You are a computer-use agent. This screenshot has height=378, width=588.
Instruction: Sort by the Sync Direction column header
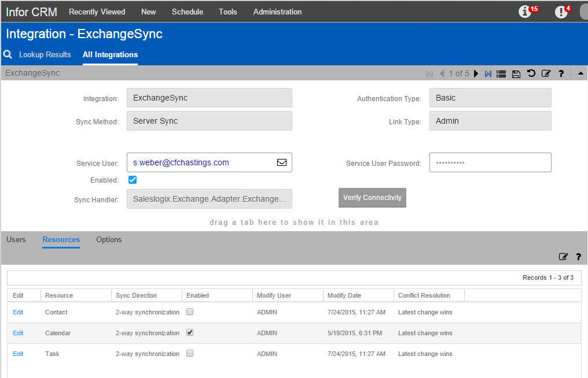(x=136, y=295)
